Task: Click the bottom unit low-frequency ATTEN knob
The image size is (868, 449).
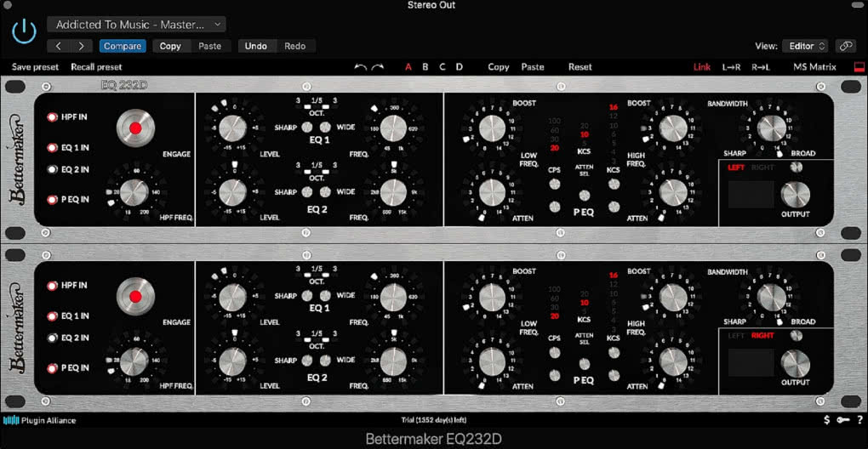Action: [x=492, y=361]
